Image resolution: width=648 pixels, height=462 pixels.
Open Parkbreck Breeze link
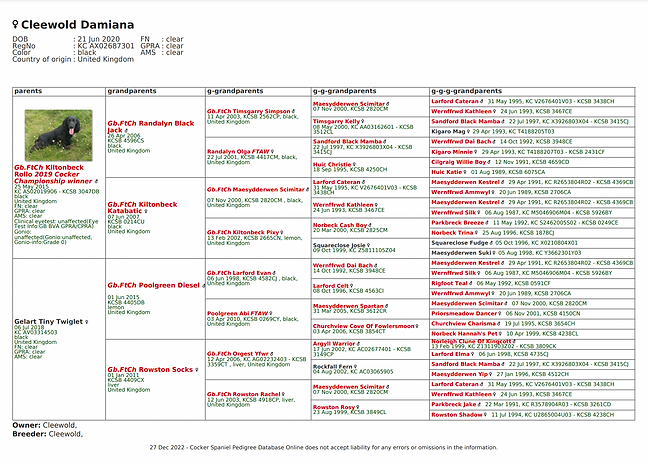pos(455,223)
